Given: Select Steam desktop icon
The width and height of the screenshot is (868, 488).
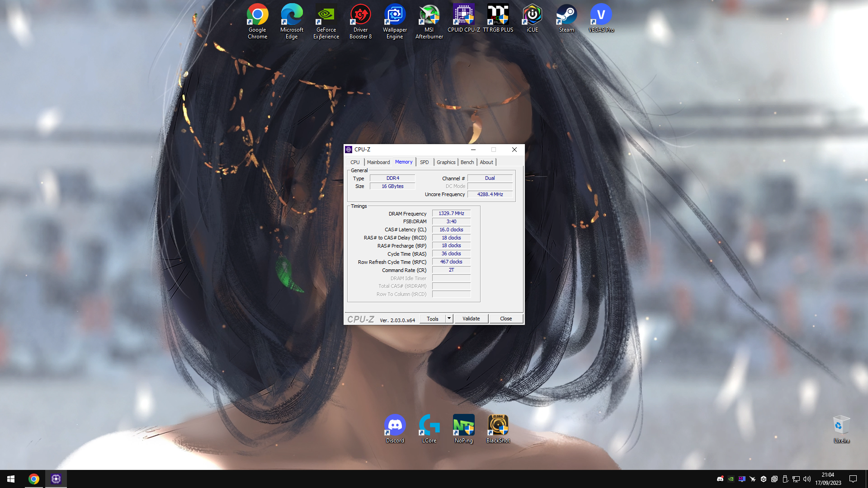Looking at the screenshot, I should point(566,18).
